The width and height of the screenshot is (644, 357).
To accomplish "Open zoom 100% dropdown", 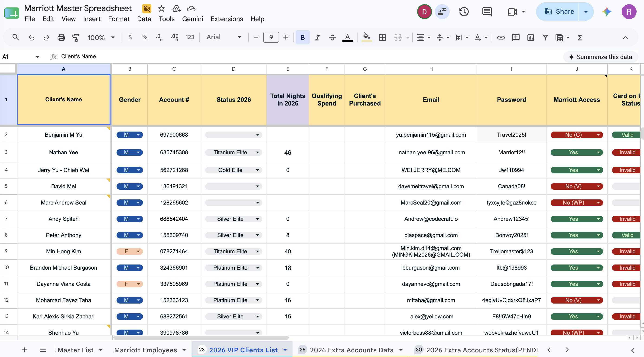I will 101,38.
